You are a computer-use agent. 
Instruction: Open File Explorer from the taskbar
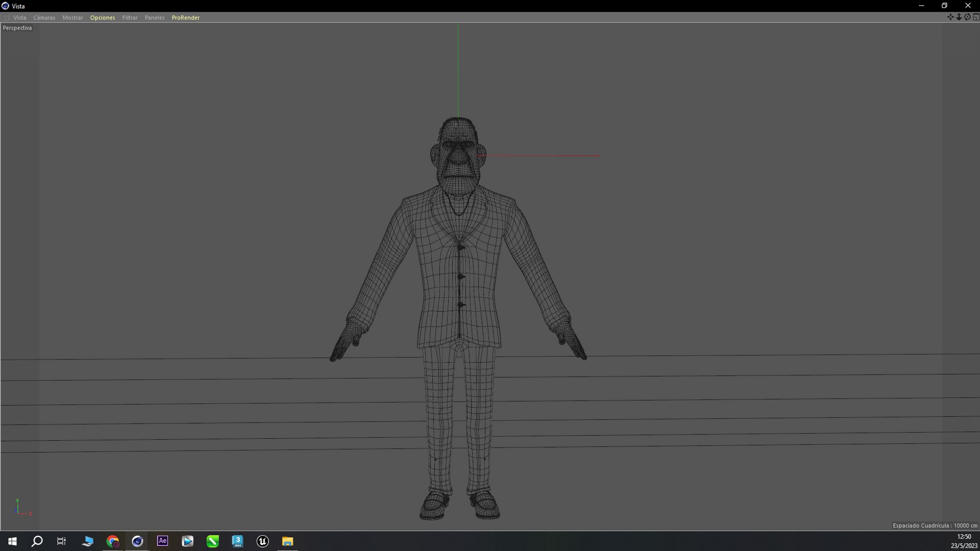(287, 541)
